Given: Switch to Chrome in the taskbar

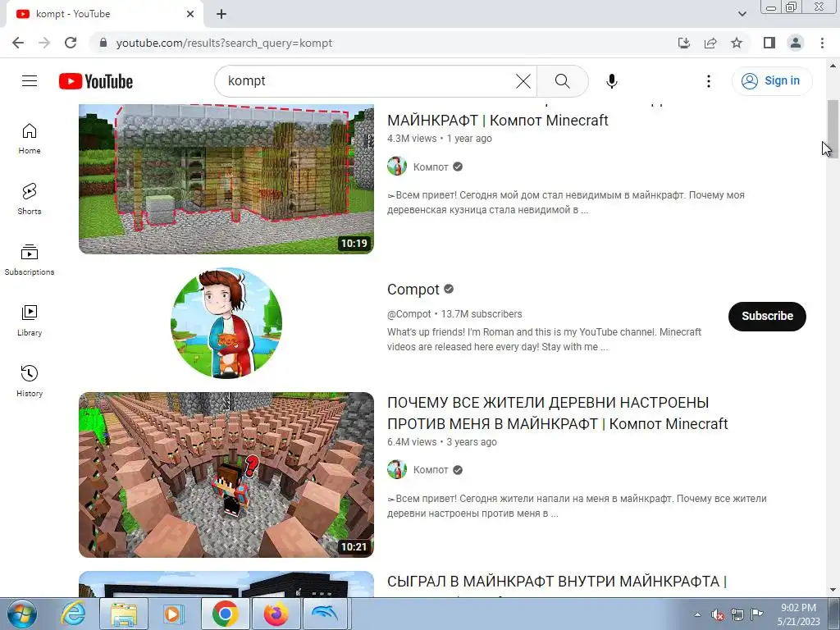Looking at the screenshot, I should (225, 614).
